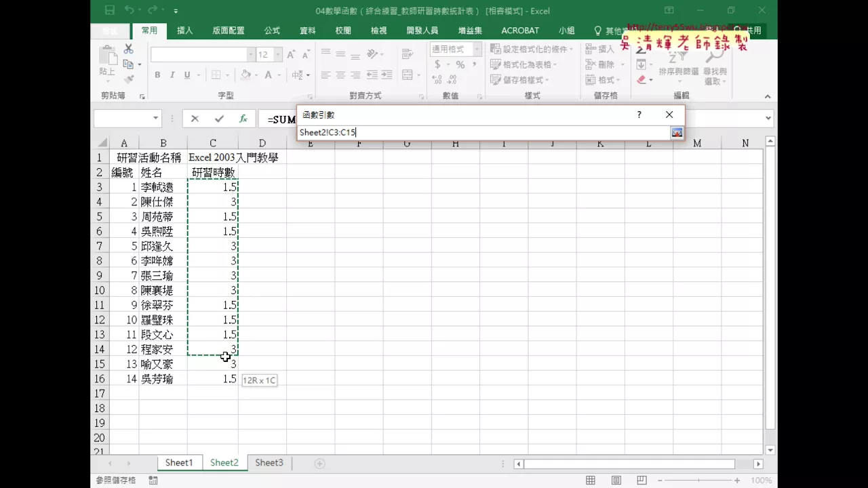Open the conditional formatting menu 設定格式化的條件
Viewport: 868px width, 488px height.
(x=532, y=49)
